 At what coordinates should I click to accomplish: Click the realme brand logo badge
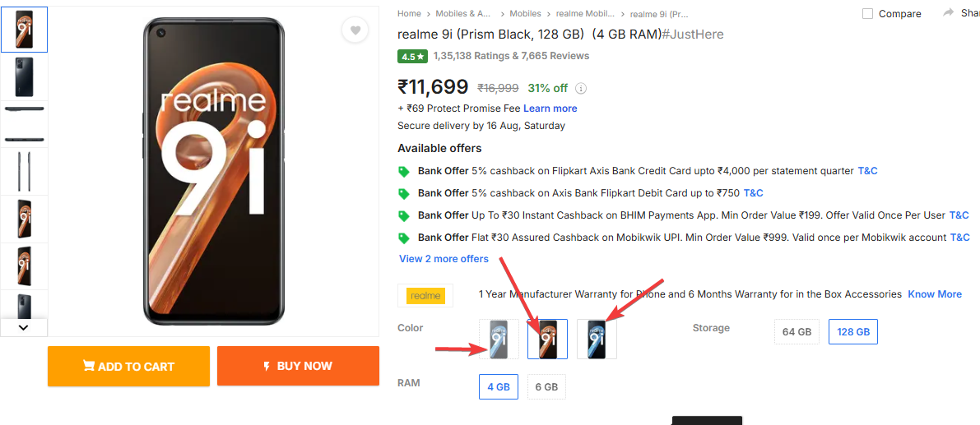coord(425,295)
